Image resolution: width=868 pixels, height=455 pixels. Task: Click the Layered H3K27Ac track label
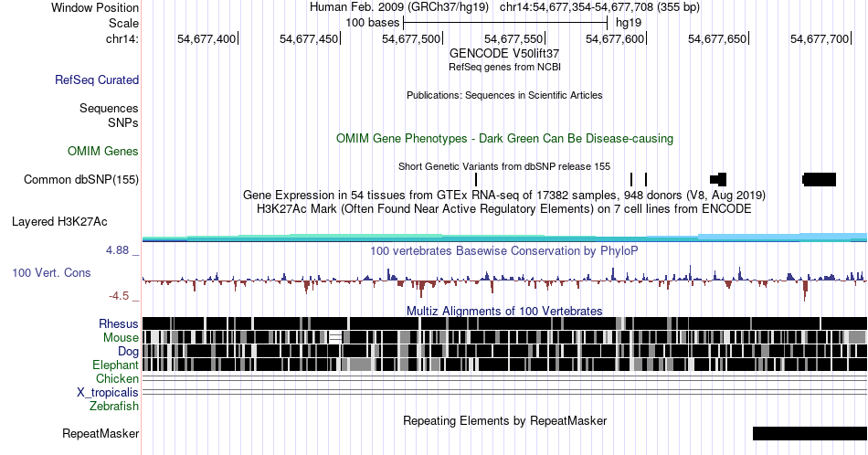coord(59,222)
